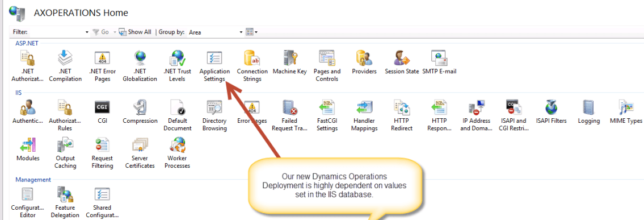Click the view mode icon button
The image size is (644, 220).
pos(249,32)
